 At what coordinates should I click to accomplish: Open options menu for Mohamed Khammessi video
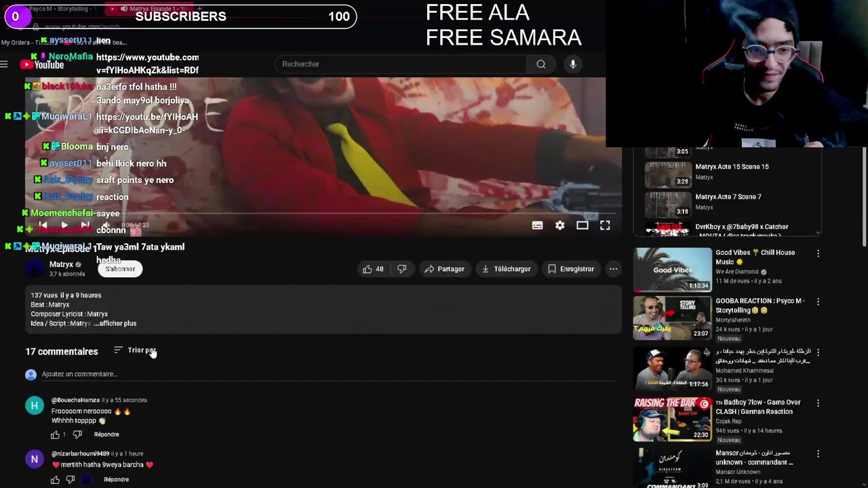[x=818, y=352]
